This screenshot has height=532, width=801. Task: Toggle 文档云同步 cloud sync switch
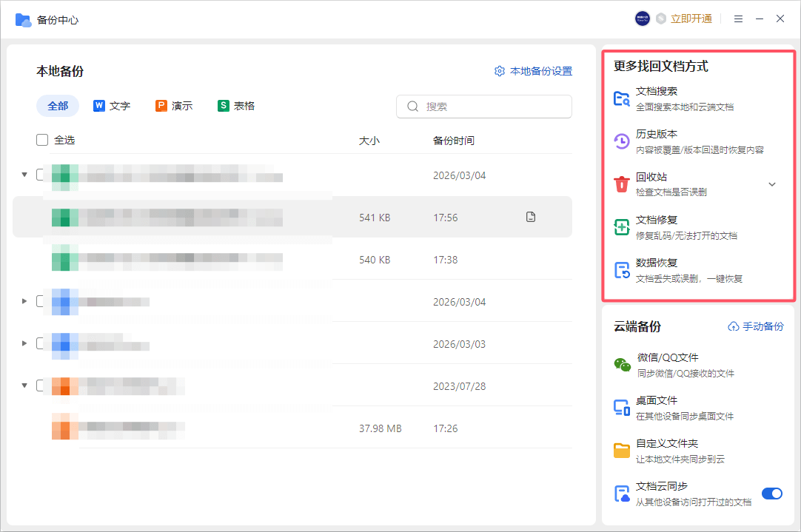point(771,493)
